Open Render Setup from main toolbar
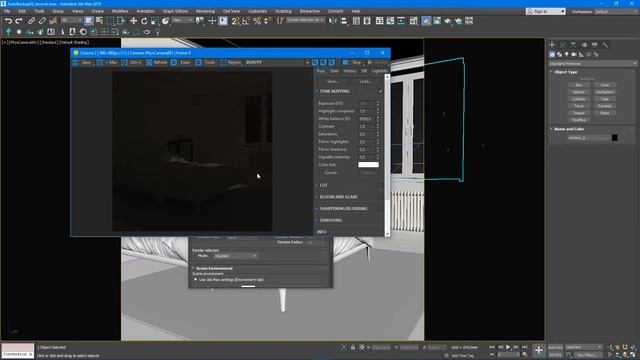Screen dimensions: 640x360 point(426,21)
